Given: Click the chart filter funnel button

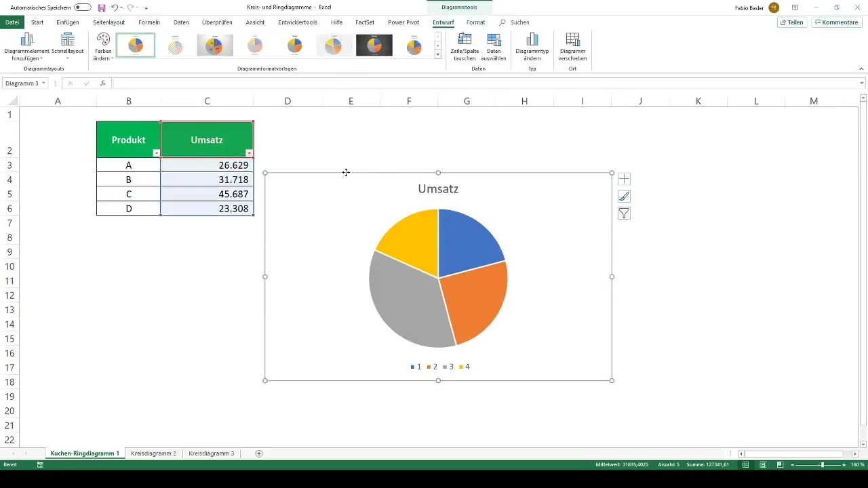Looking at the screenshot, I should pyautogui.click(x=625, y=213).
